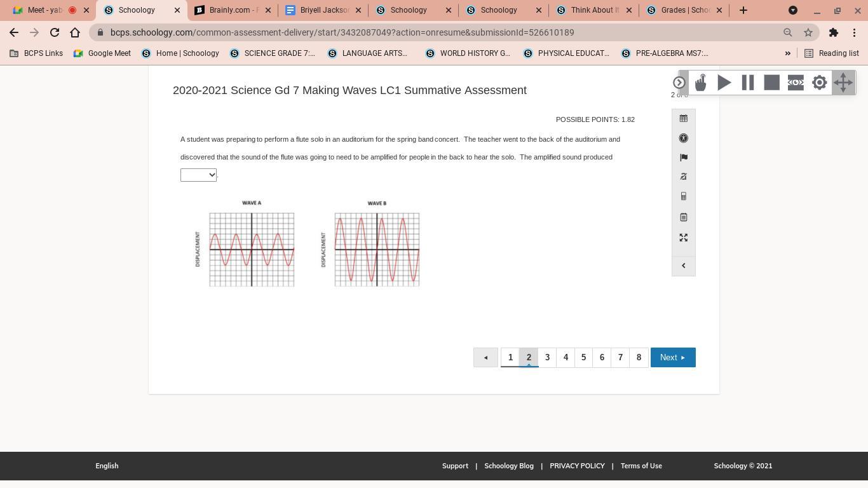The image size is (868, 488).
Task: Open the BCPS Links bookmark folder
Action: [36, 53]
